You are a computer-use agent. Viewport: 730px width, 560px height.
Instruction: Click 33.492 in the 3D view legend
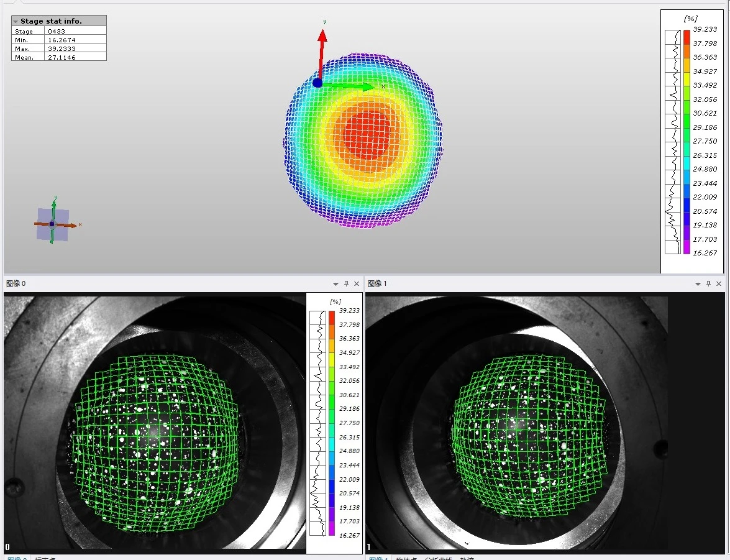click(705, 85)
